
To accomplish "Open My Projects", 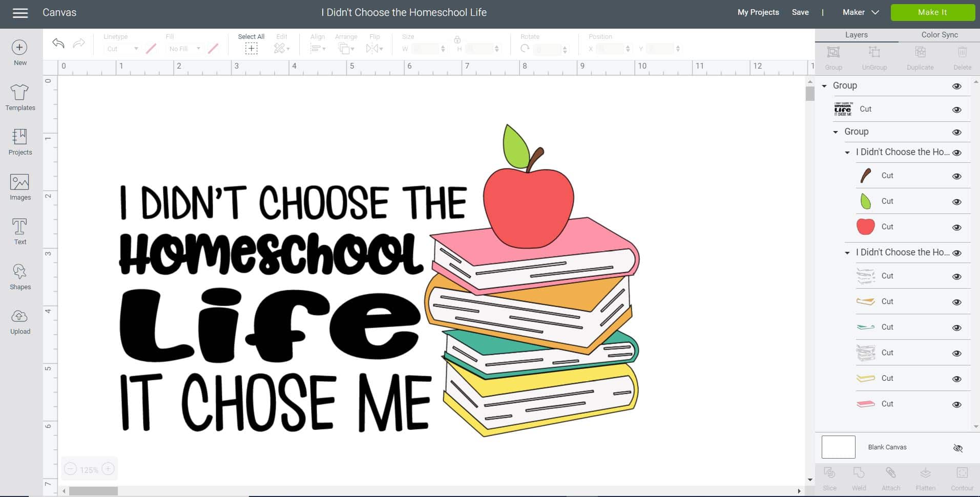I will [x=758, y=12].
